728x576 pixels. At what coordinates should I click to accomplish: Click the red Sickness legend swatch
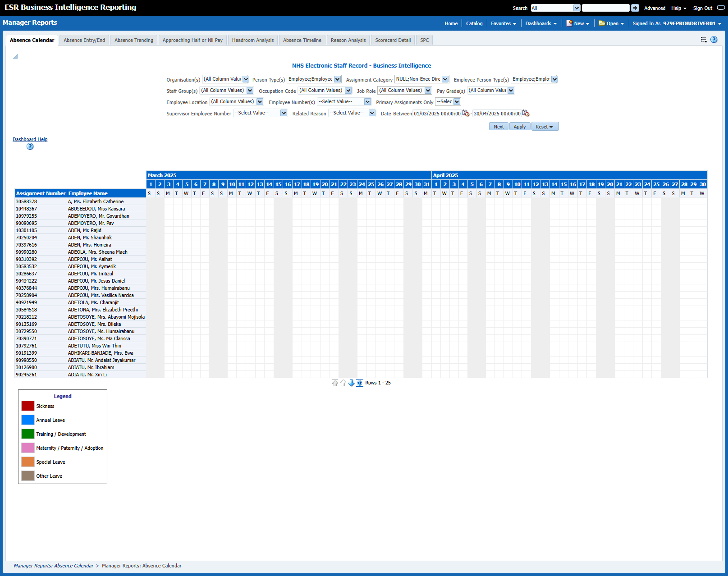coord(28,406)
